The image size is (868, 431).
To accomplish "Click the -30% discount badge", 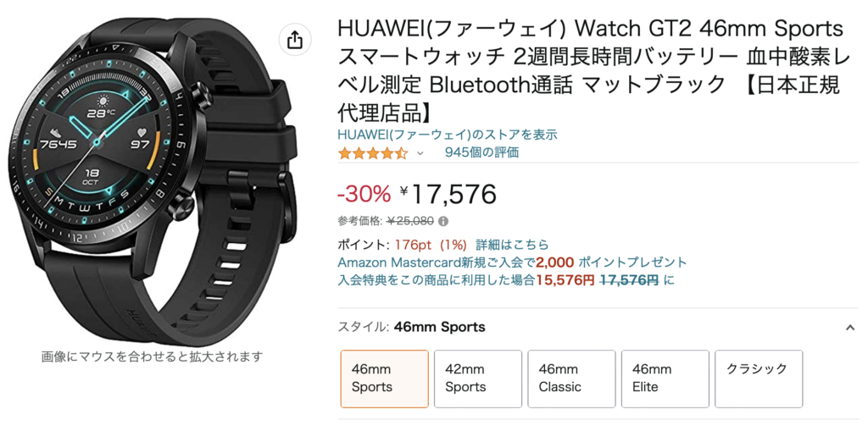I will click(364, 193).
